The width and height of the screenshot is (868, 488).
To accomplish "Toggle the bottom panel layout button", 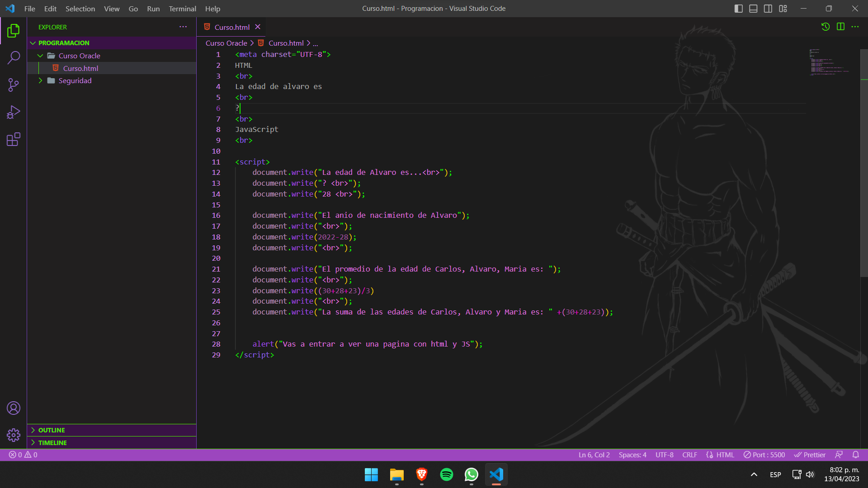I will 753,9.
